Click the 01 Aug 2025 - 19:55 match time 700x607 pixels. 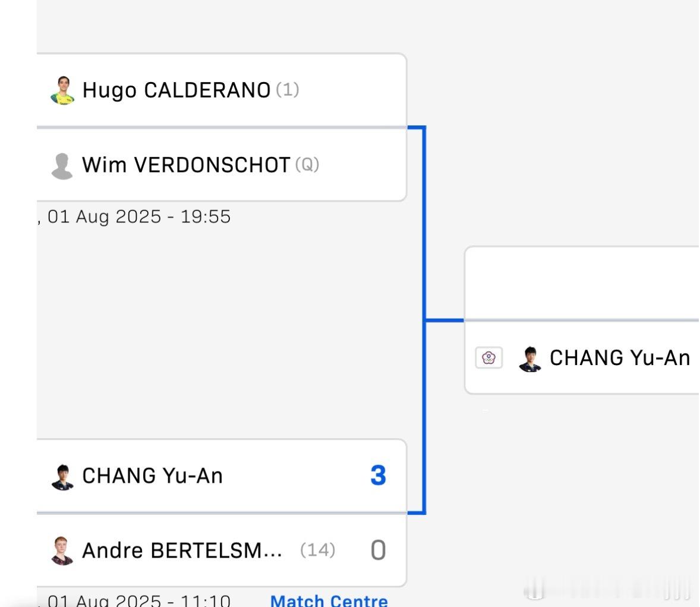(139, 217)
